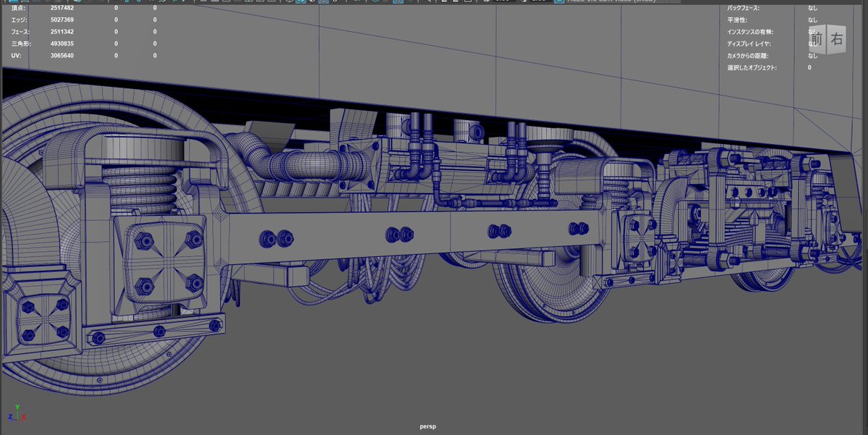Viewport: 868px width, 435px height.
Task: Click the persp camera name label
Action: (428, 426)
